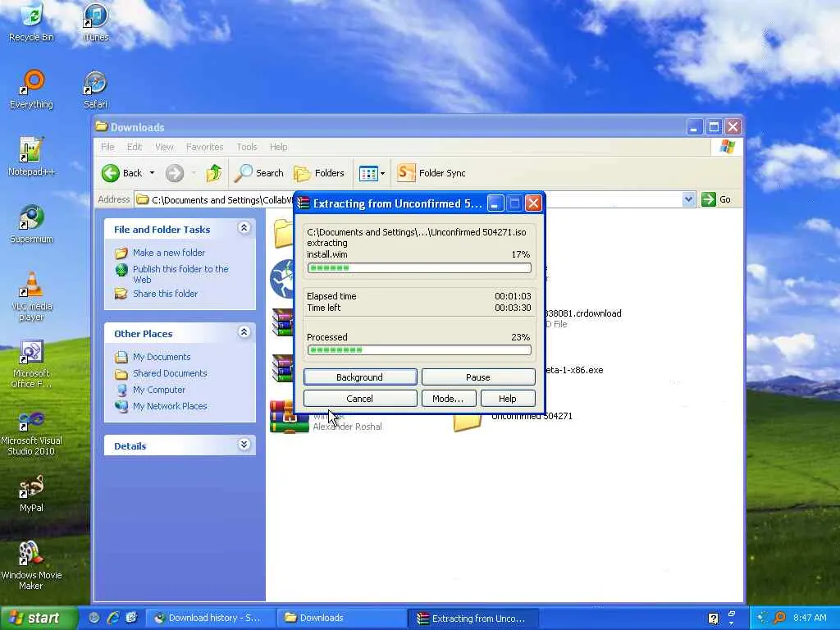Click install.wim file progress bar
Image resolution: width=840 pixels, height=630 pixels.
pos(419,268)
